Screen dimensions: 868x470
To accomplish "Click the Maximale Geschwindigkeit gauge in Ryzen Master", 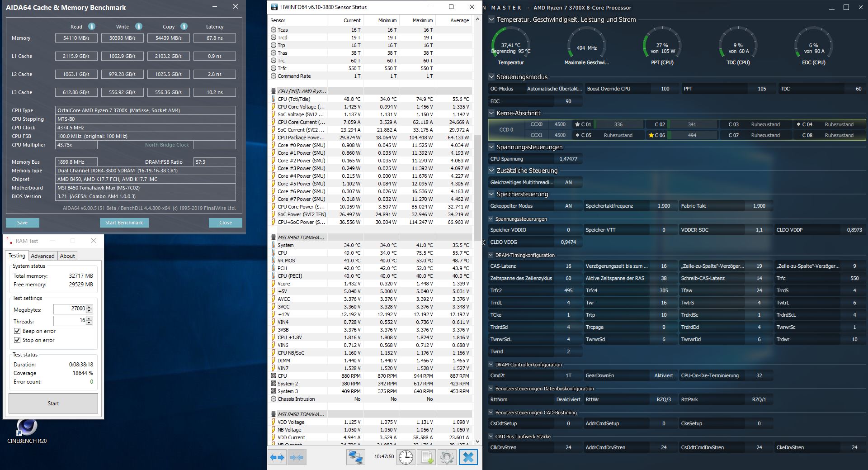I will (586, 46).
